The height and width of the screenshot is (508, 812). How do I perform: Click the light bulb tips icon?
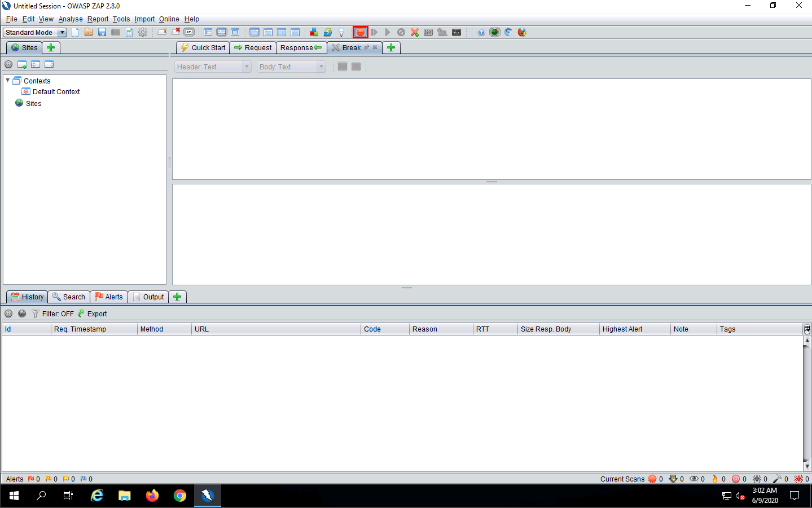coord(341,32)
